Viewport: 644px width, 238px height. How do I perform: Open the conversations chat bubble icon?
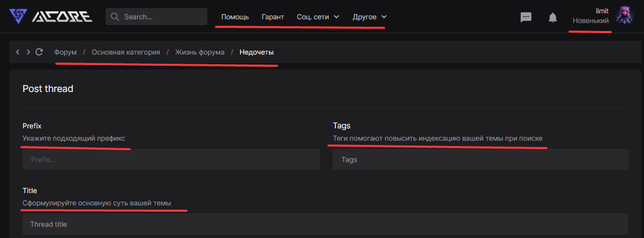526,17
